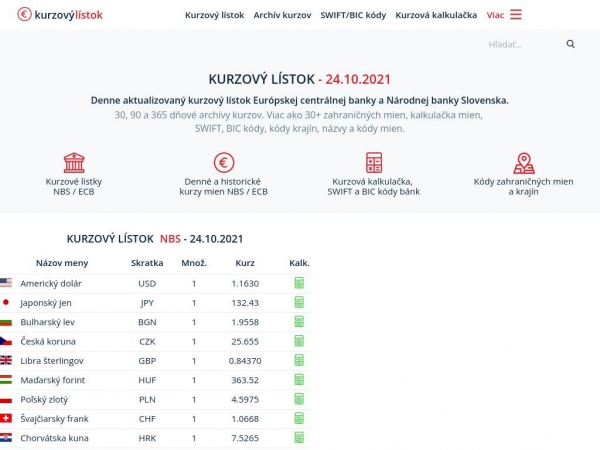
Task: Click the rate value 0.84370
Action: (245, 361)
